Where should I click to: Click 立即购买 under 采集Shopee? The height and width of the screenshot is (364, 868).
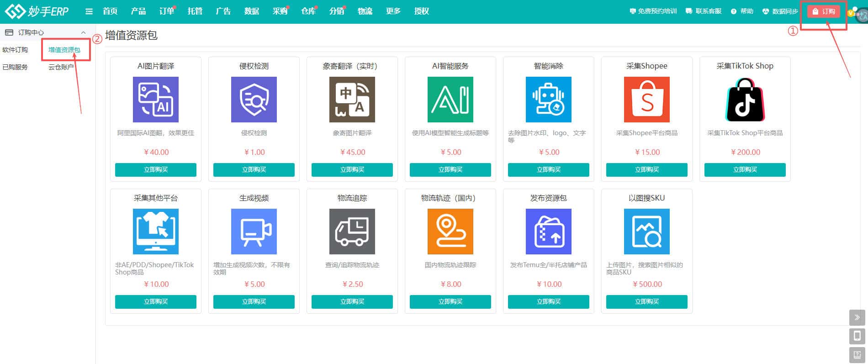tap(647, 169)
